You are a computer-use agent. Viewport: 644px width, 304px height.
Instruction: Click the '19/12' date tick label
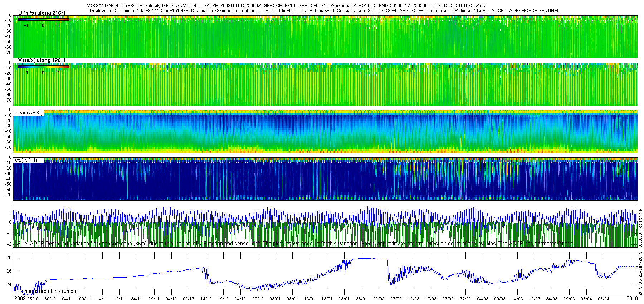[x=223, y=299]
